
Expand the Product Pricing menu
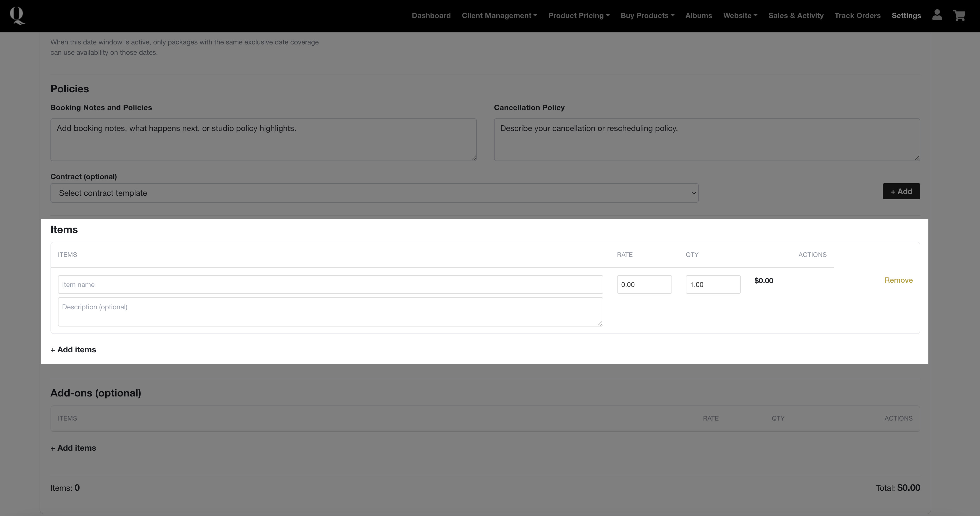[x=578, y=15]
